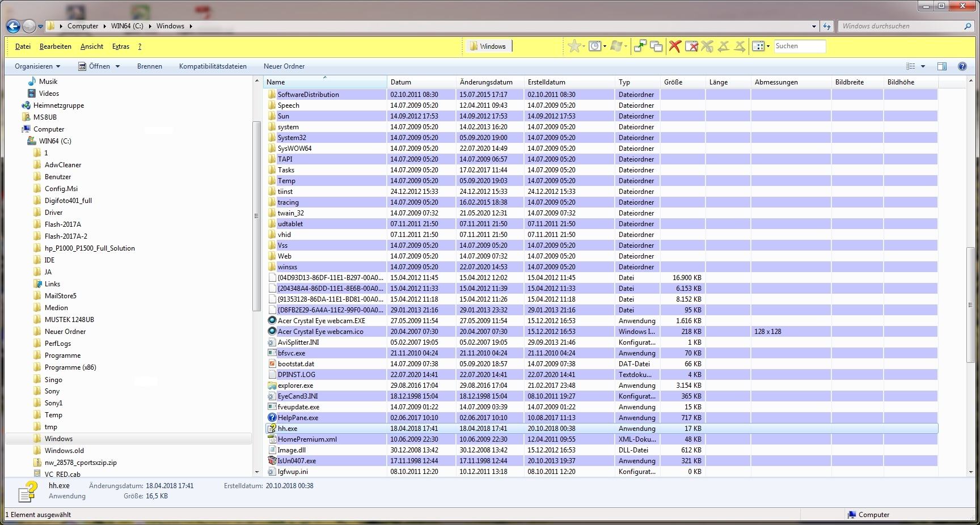Click the overlapping windows toolbar icon
This screenshot has width=980, height=525.
point(656,46)
